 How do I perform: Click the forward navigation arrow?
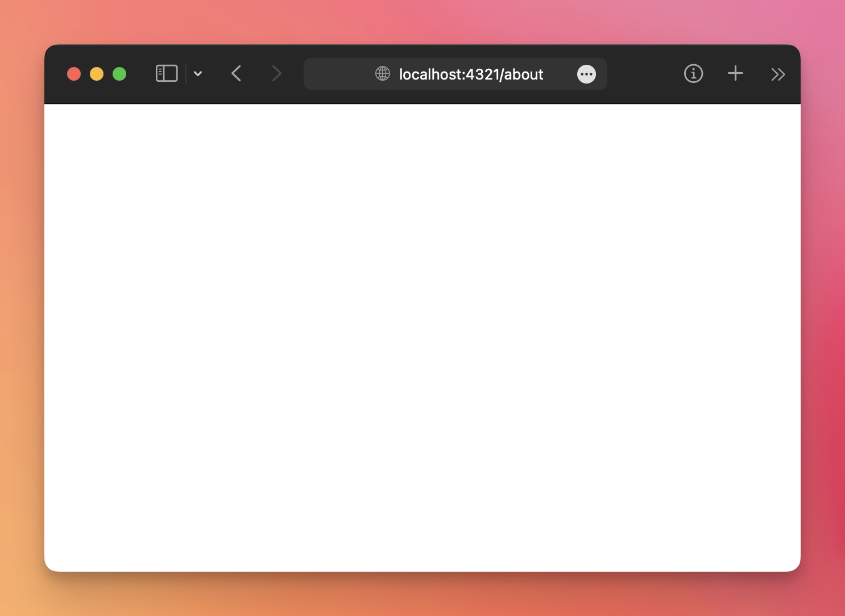pyautogui.click(x=276, y=74)
